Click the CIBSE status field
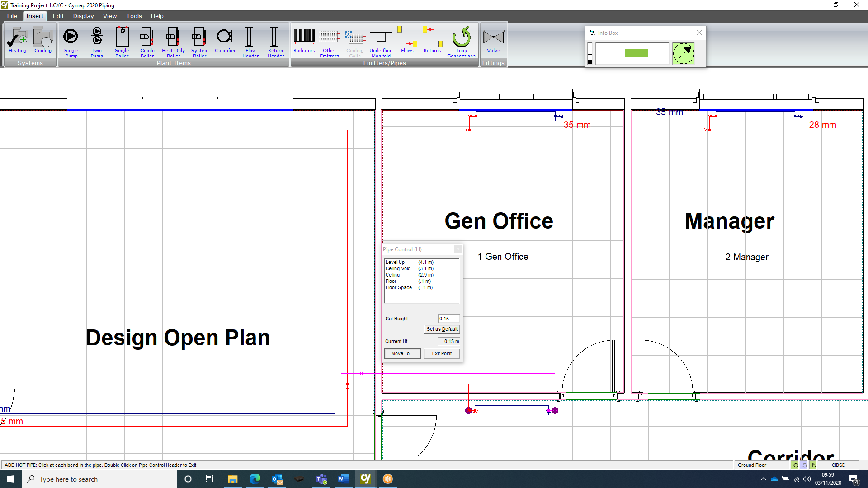This screenshot has width=868, height=488. [x=838, y=465]
